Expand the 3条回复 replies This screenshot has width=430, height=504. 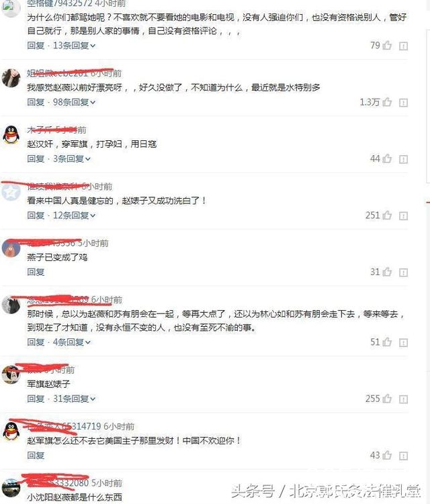tap(72, 159)
